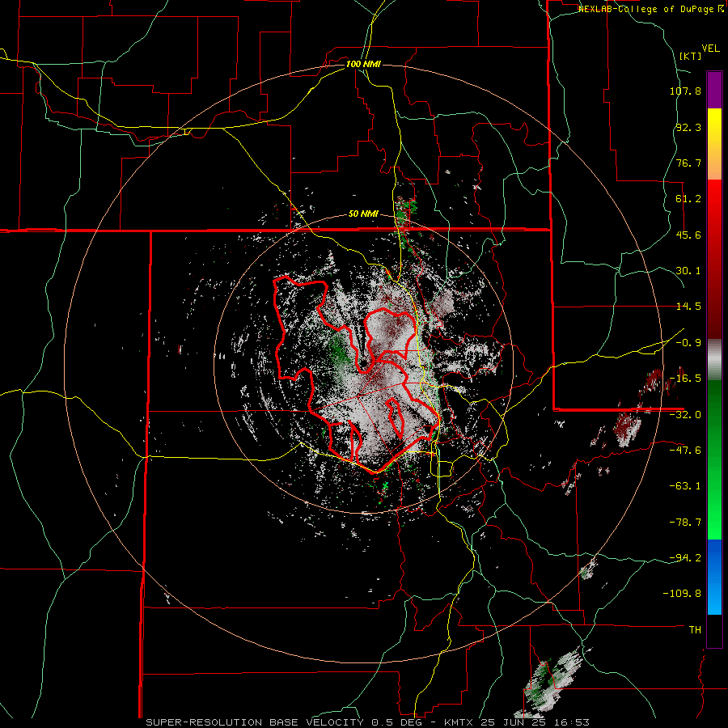Click the purple segment of the color bar
This screenshot has height=728, width=728.
tap(714, 90)
